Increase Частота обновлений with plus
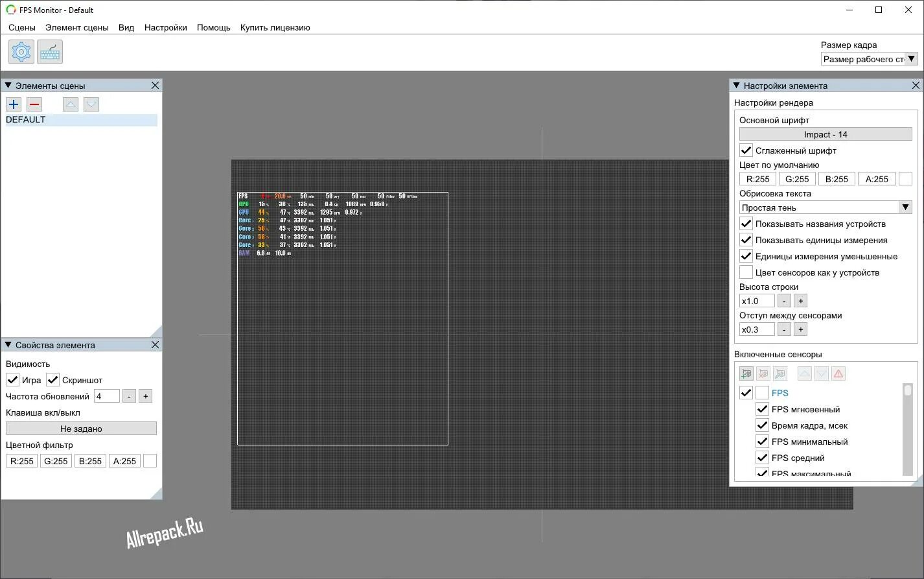This screenshot has height=579, width=924. (x=145, y=396)
